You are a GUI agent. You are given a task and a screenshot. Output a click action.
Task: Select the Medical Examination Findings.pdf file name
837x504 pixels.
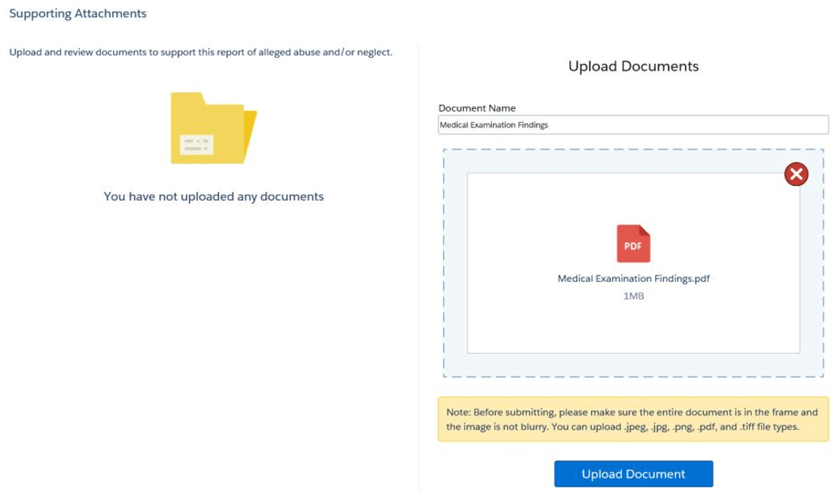(x=633, y=279)
